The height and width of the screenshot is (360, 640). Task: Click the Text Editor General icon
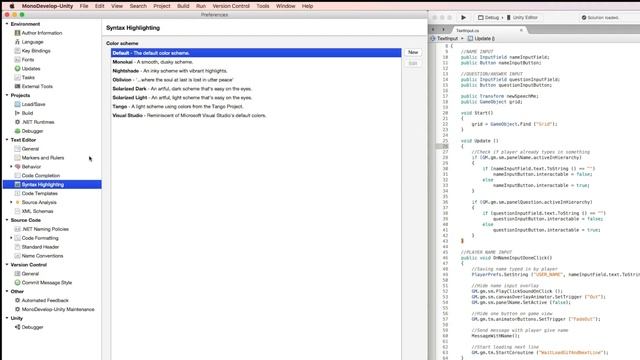click(x=17, y=149)
